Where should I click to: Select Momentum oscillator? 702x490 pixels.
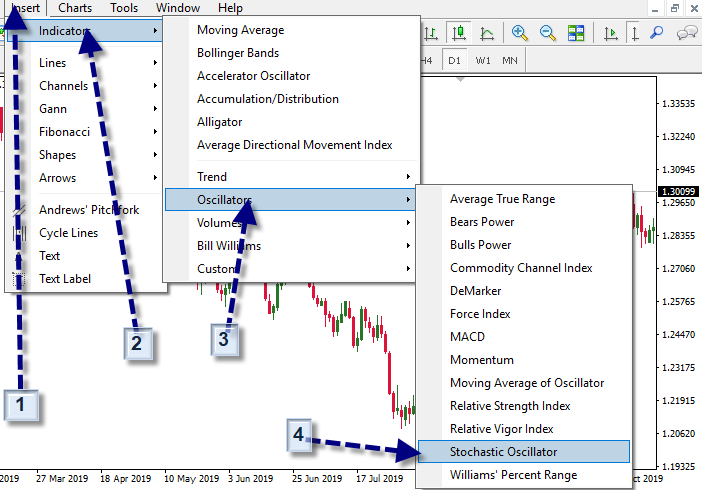tap(523, 360)
